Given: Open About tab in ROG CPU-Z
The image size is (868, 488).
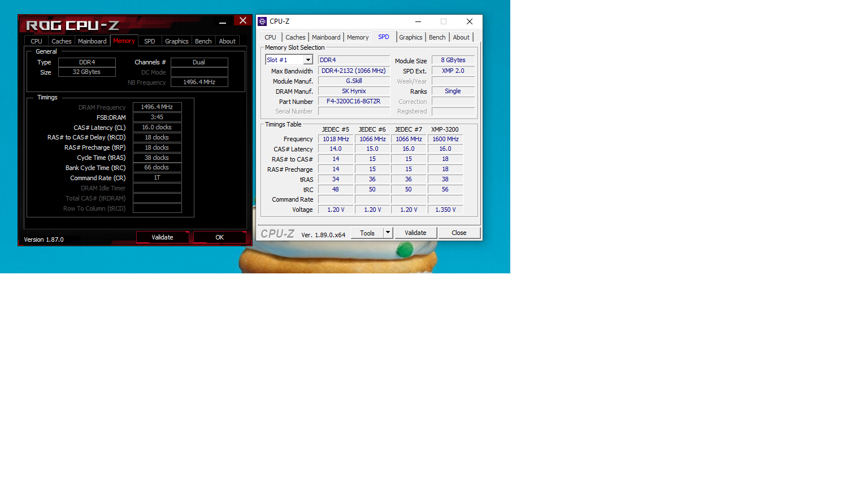Looking at the screenshot, I should pos(227,41).
